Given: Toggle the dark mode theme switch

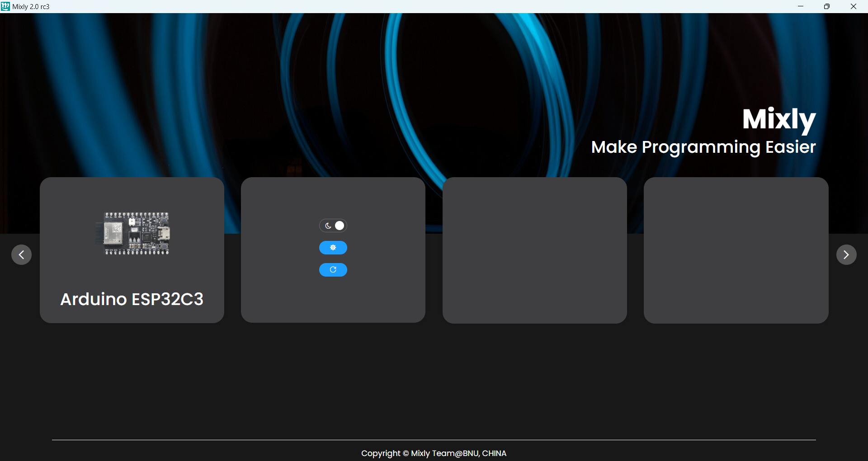Looking at the screenshot, I should coord(333,226).
